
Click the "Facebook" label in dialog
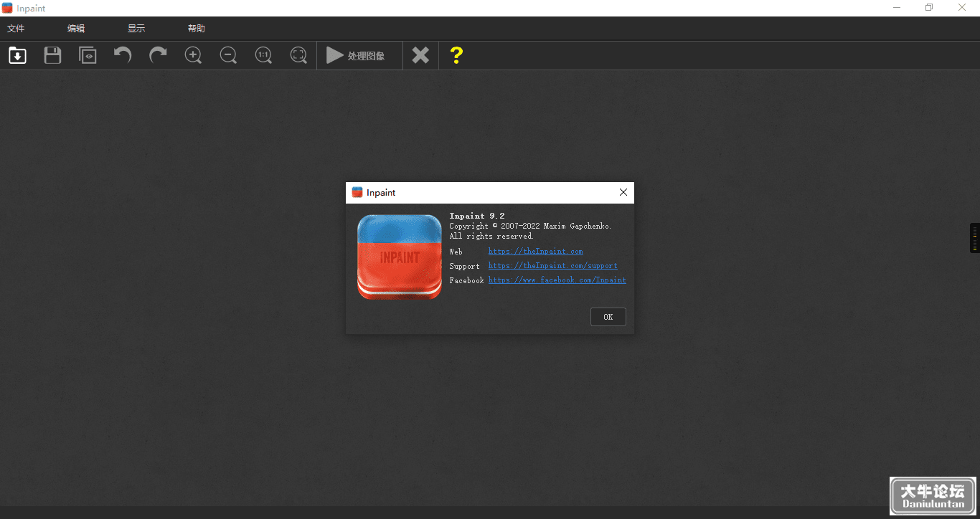[x=466, y=280]
